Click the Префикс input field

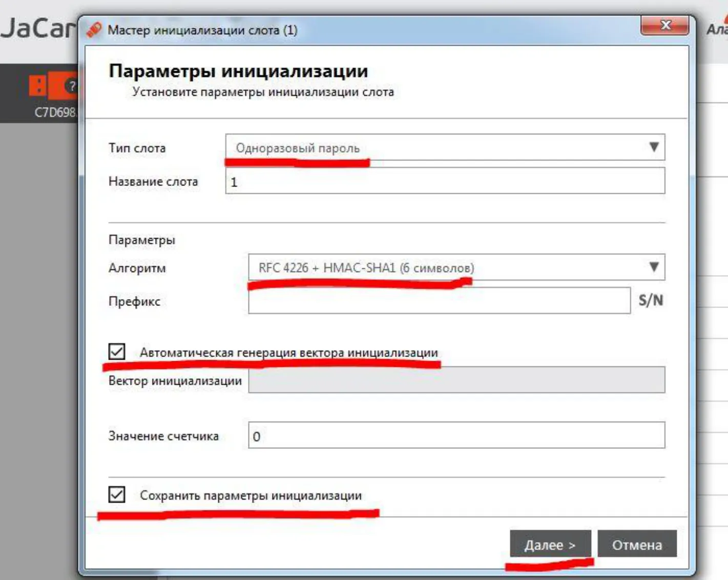click(439, 301)
